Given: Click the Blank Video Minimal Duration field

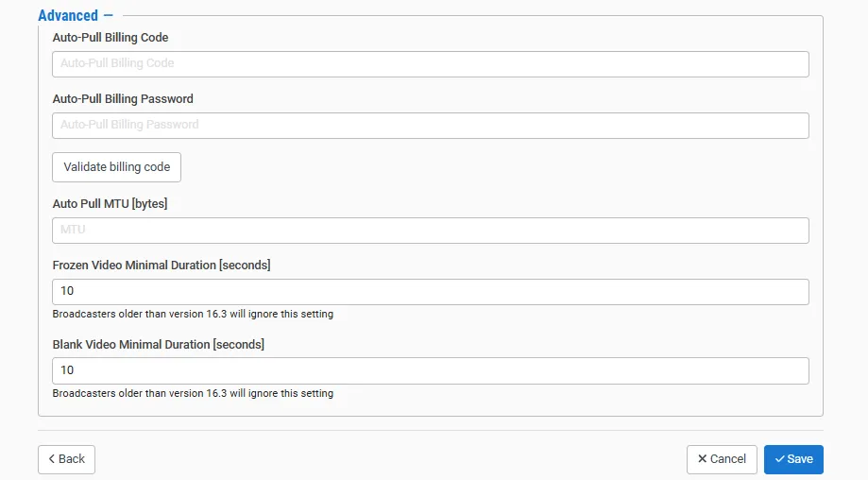Looking at the screenshot, I should tap(431, 370).
